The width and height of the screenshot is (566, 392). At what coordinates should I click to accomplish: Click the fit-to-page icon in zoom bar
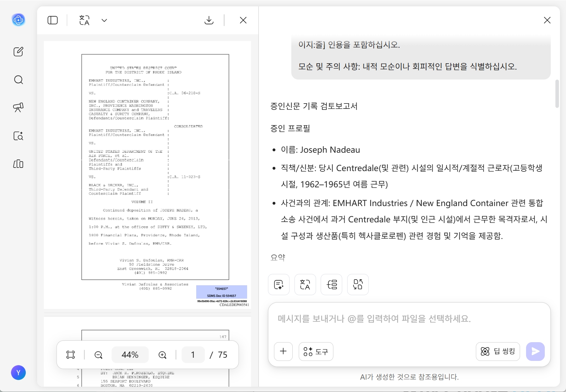tap(71, 355)
